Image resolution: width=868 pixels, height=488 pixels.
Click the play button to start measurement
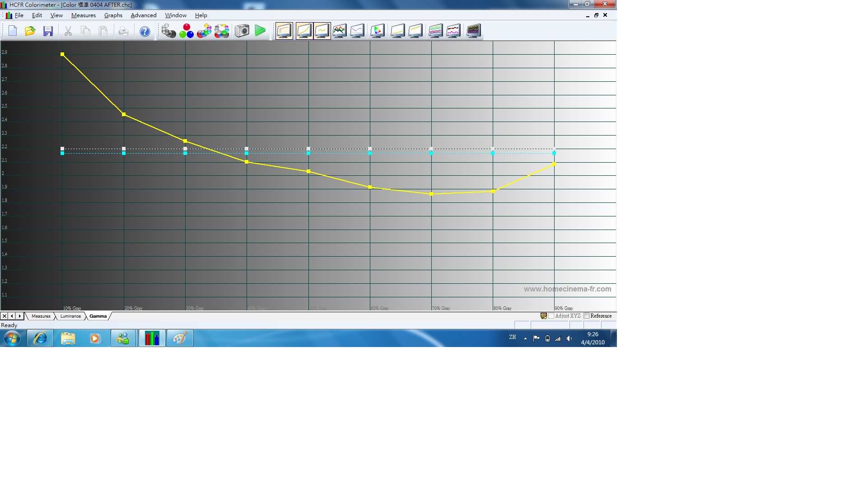(x=260, y=31)
